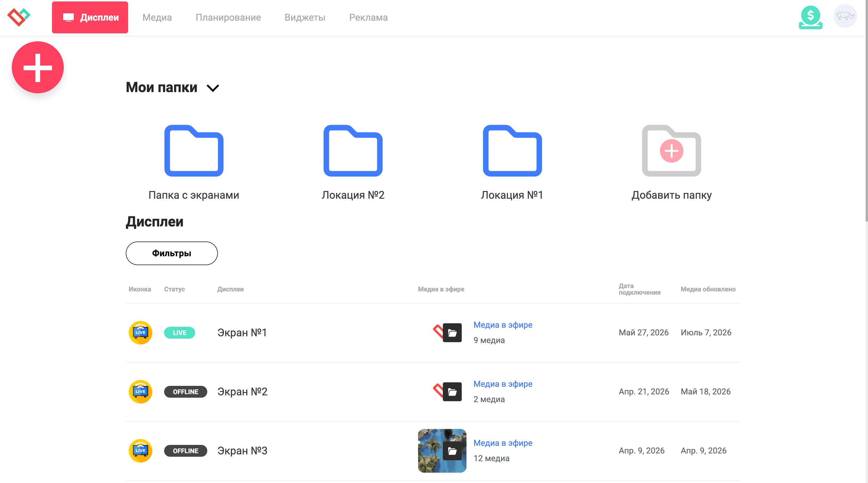This screenshot has height=483, width=868.
Task: Click the page vertical scrollbar
Action: (x=866, y=111)
